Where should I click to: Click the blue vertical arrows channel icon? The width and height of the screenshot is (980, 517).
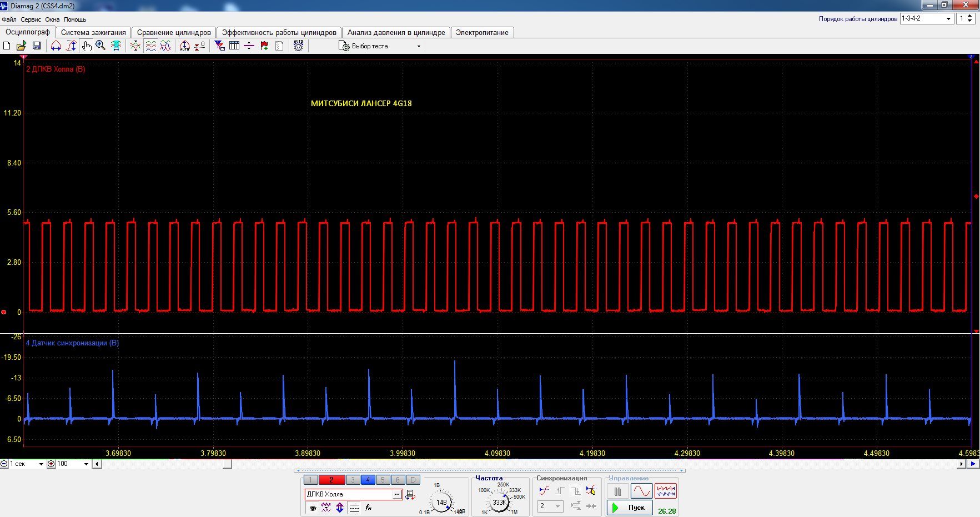[x=340, y=508]
